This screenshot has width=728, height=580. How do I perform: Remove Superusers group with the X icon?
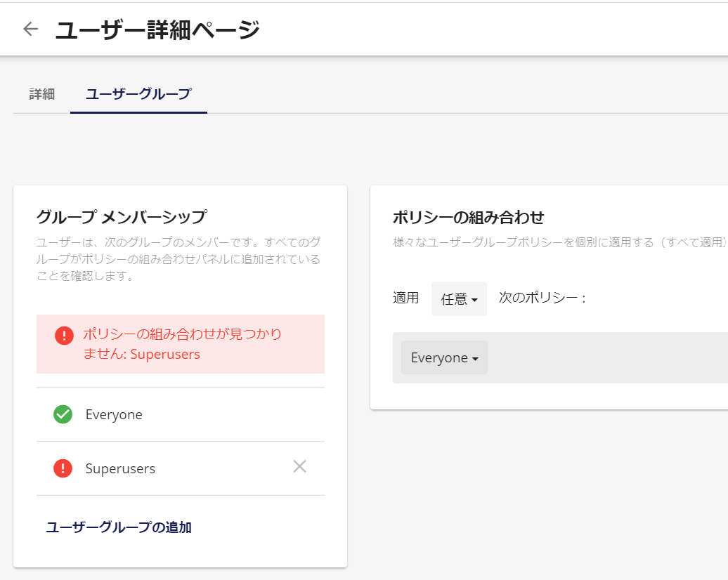point(299,466)
